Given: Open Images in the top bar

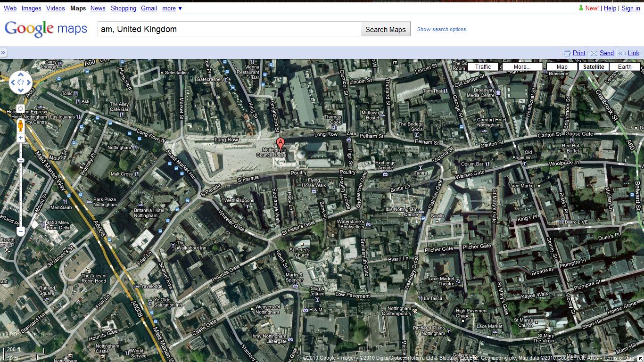Looking at the screenshot, I should point(31,8).
